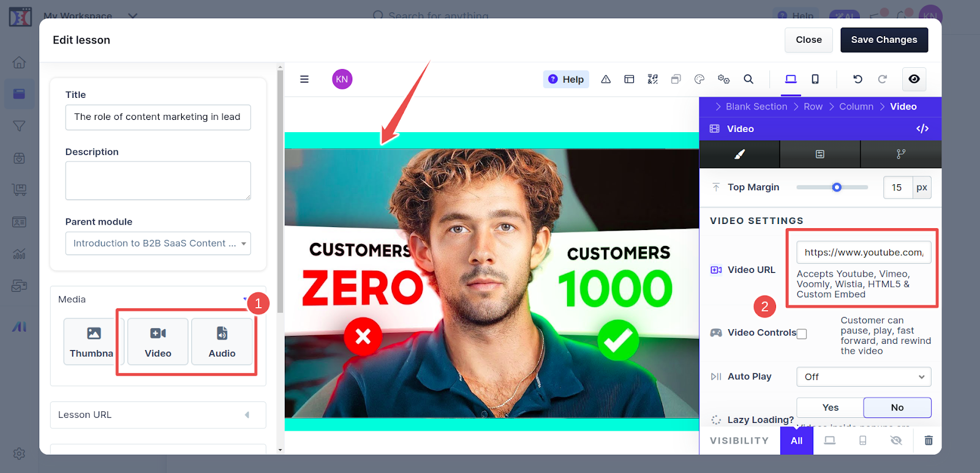The height and width of the screenshot is (473, 980).
Task: Select the Audio media tab
Action: [222, 341]
